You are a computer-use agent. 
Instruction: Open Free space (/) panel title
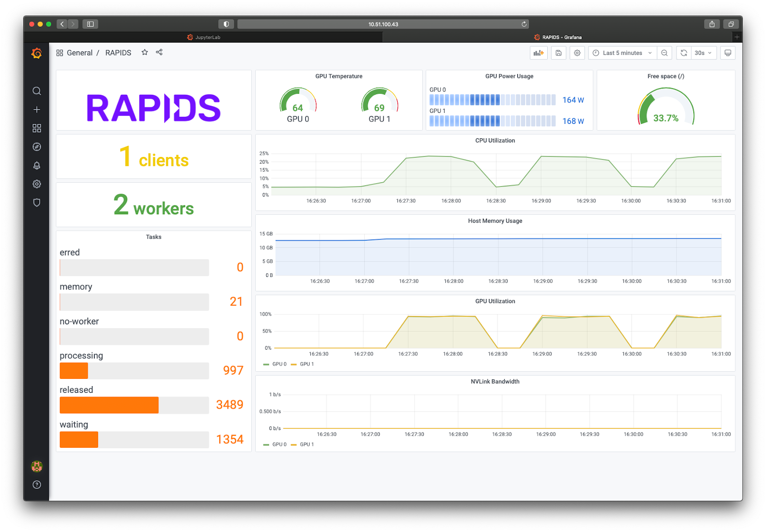(666, 77)
